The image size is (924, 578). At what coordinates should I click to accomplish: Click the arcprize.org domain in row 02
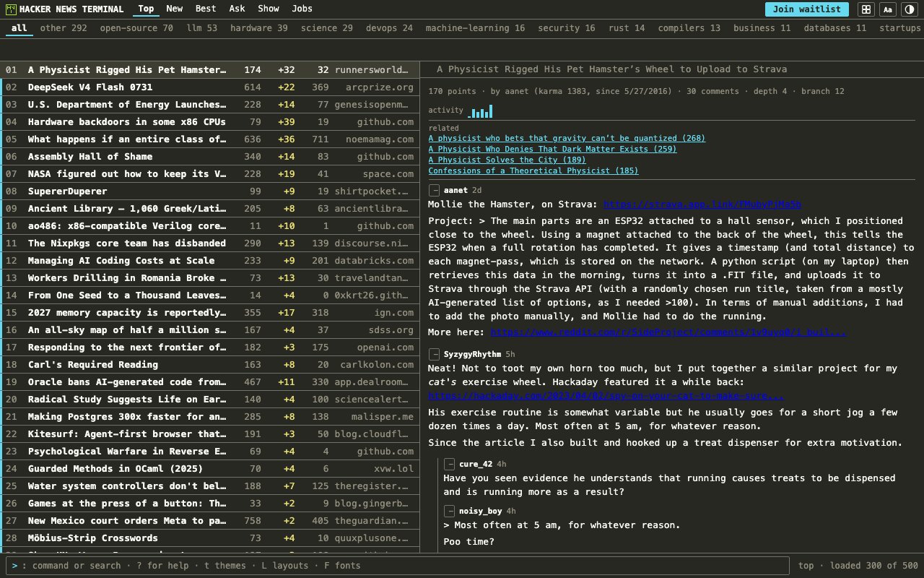379,87
